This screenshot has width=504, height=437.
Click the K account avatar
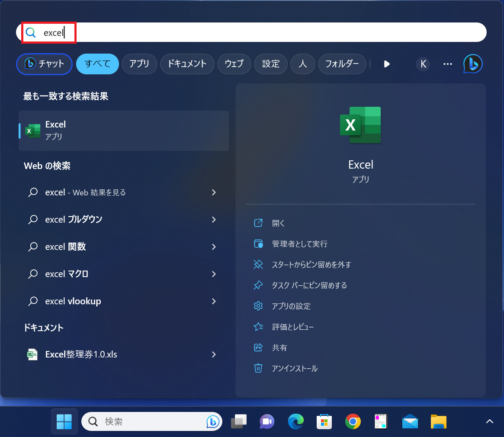(x=423, y=64)
